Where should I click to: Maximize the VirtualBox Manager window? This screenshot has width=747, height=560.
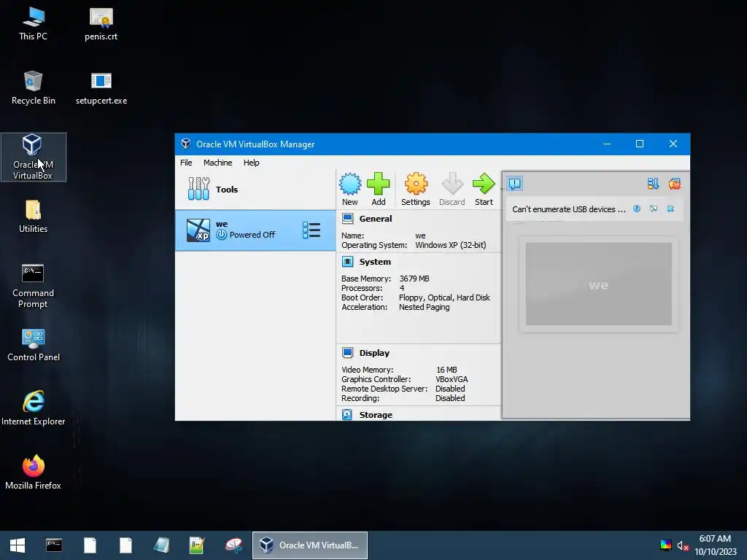640,144
